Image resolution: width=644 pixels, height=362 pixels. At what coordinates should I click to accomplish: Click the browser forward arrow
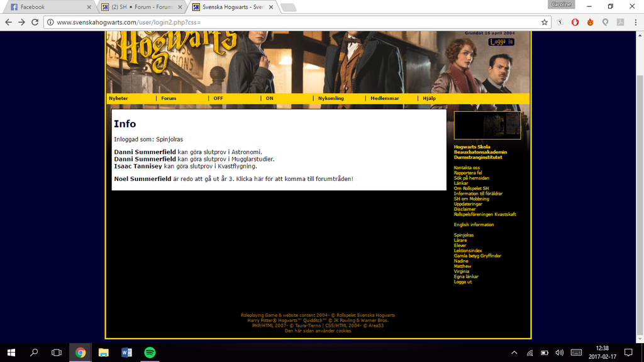[x=22, y=22]
